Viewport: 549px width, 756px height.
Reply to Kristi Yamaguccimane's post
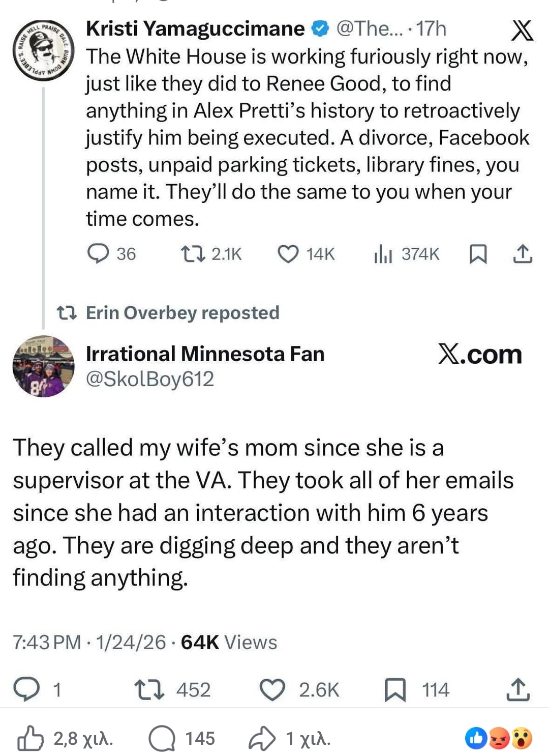pyautogui.click(x=98, y=253)
